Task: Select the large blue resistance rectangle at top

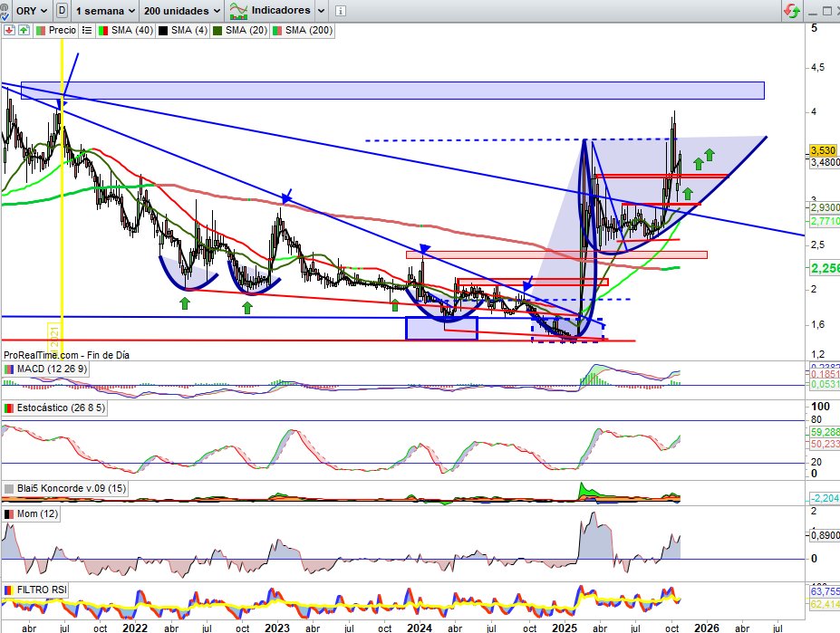Action: (x=392, y=91)
